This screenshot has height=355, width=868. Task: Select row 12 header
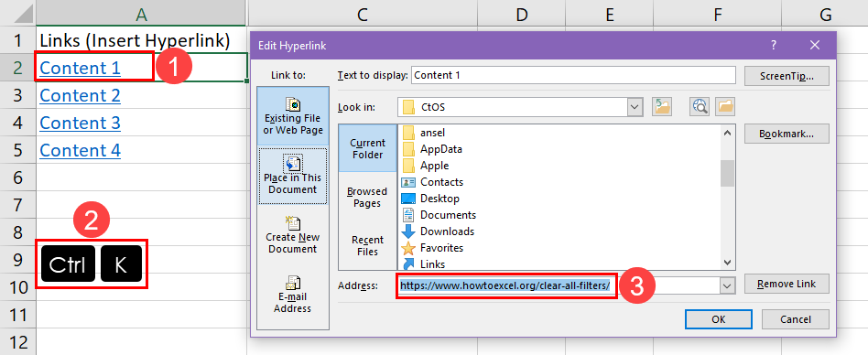(17, 341)
